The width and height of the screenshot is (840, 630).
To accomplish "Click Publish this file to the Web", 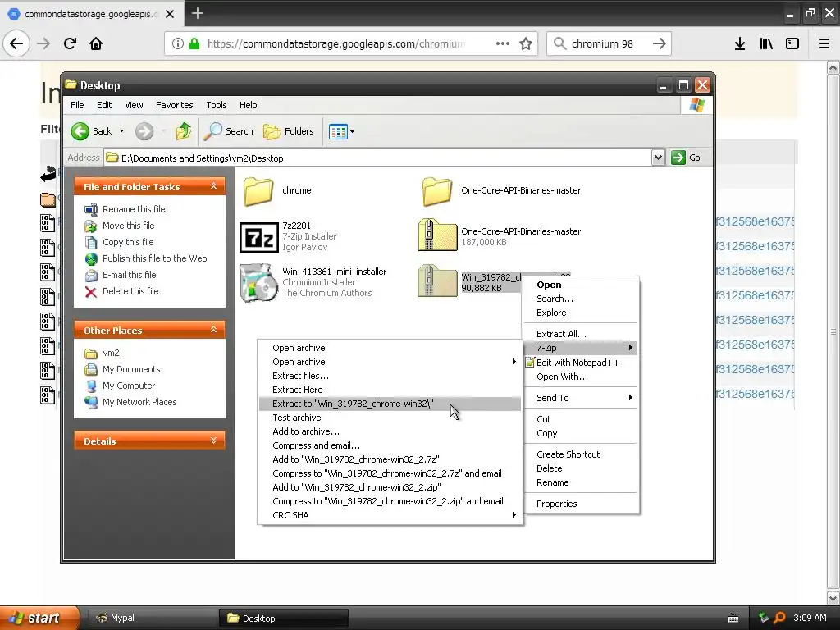I will [154, 258].
